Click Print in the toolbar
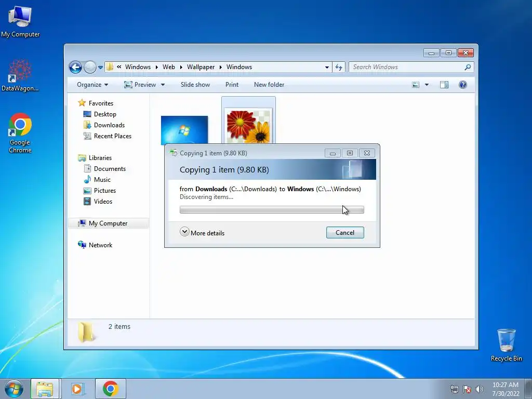The image size is (532, 399). (232, 85)
